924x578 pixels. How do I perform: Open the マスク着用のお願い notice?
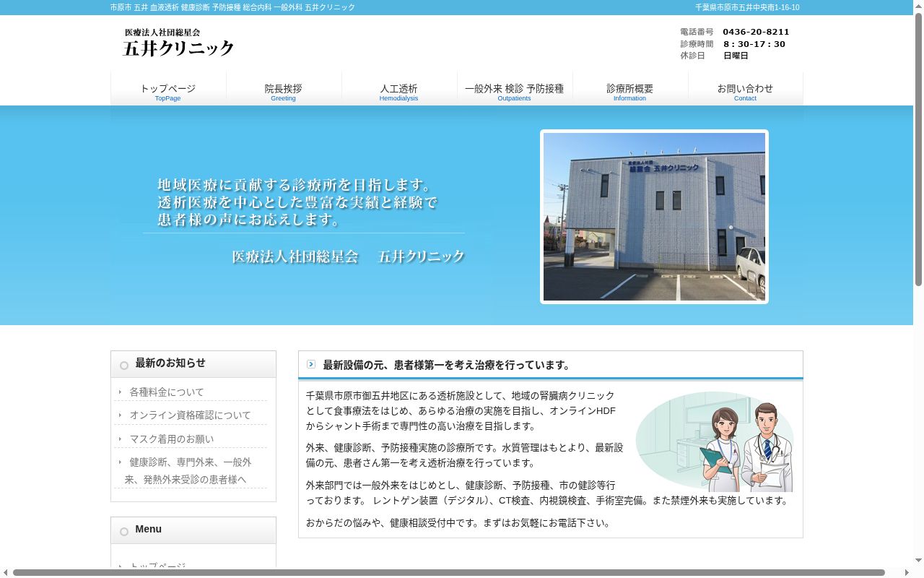pos(172,439)
